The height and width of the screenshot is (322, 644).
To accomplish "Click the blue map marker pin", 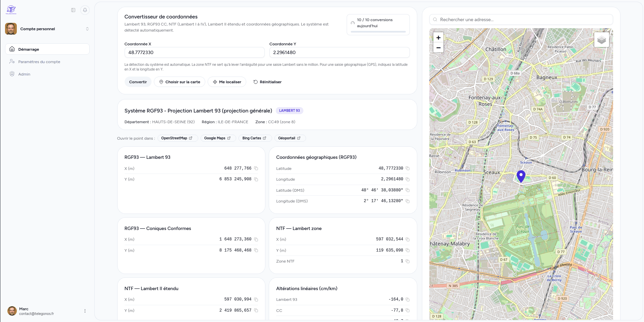I will 521,176.
